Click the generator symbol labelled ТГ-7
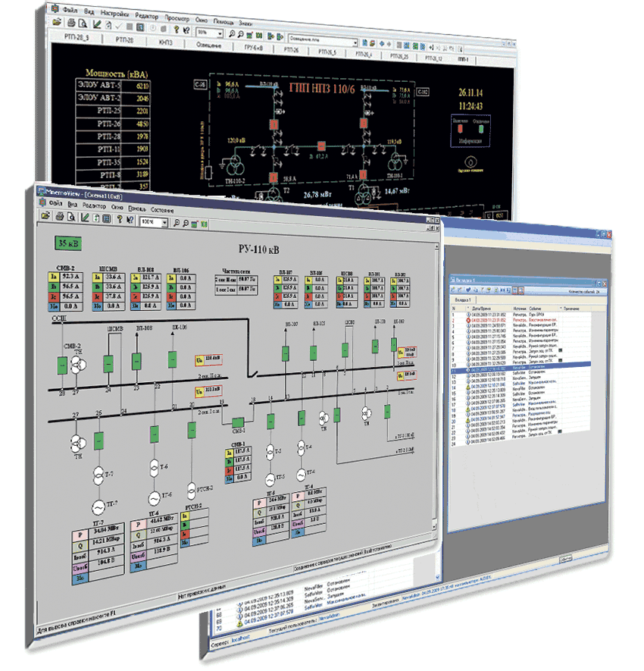This screenshot has height=671, width=644. [x=98, y=508]
